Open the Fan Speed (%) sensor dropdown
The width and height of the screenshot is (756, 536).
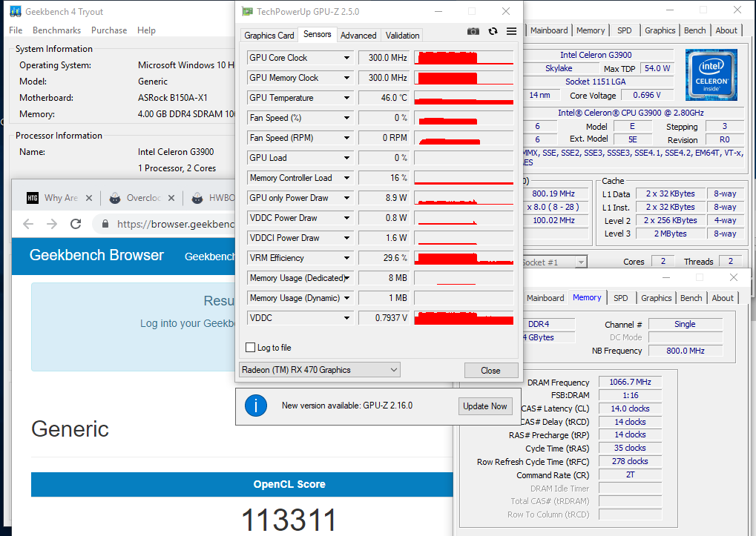[346, 118]
